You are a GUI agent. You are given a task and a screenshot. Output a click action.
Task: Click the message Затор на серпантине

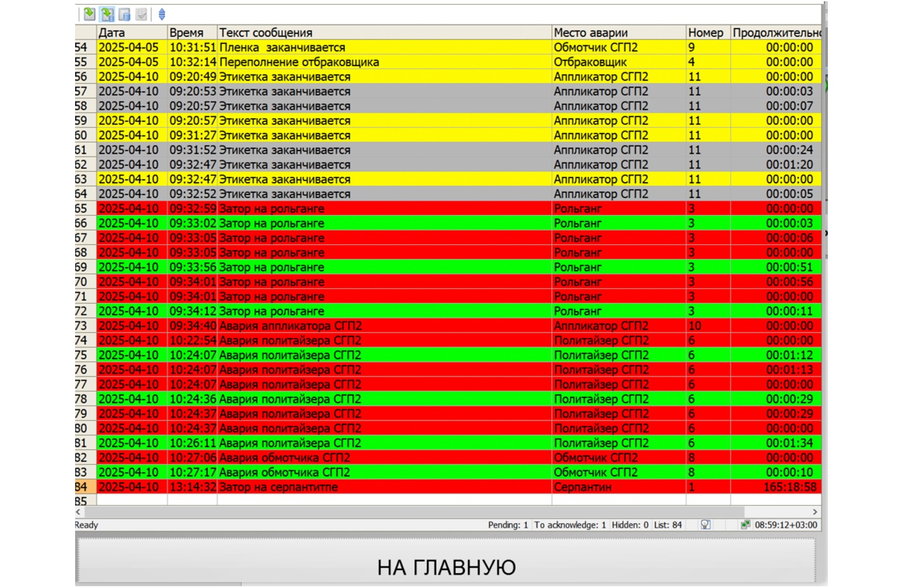(x=279, y=487)
